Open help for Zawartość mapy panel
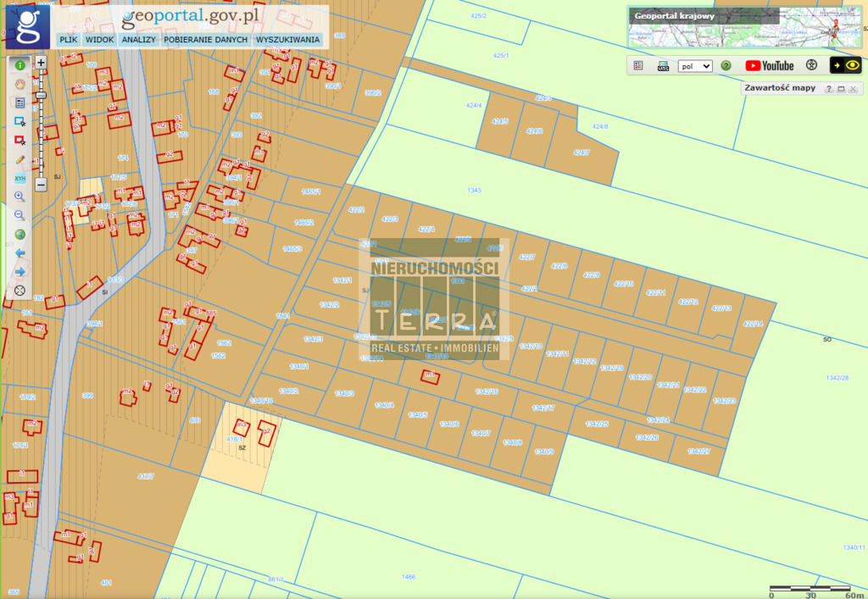868x599 pixels. click(x=829, y=88)
